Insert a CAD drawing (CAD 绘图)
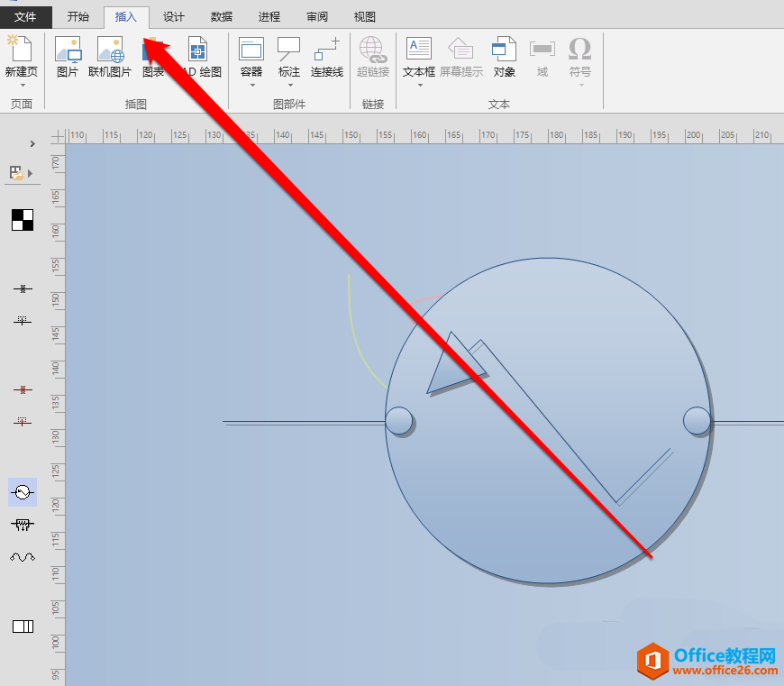The image size is (784, 686). click(x=198, y=56)
